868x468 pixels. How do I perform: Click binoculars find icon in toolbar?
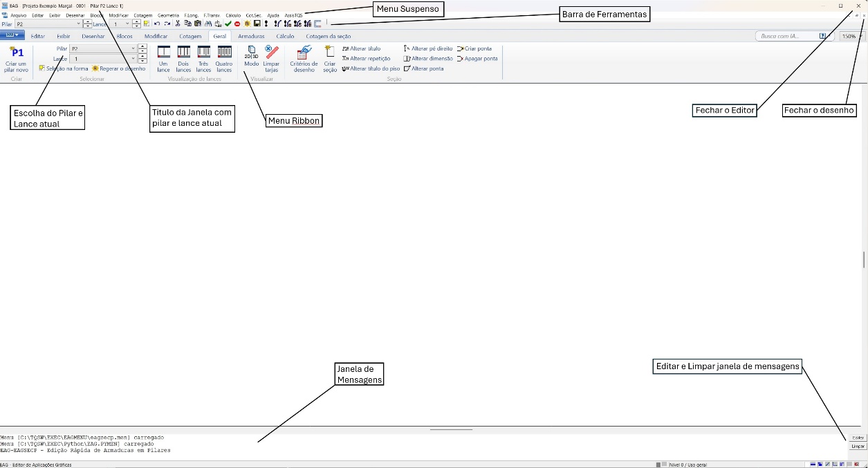point(207,24)
